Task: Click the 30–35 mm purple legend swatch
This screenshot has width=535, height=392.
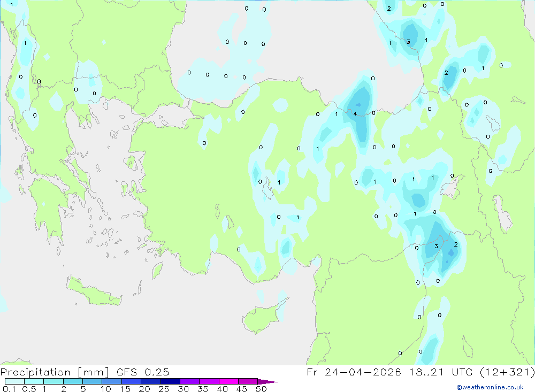Action: pos(190,381)
